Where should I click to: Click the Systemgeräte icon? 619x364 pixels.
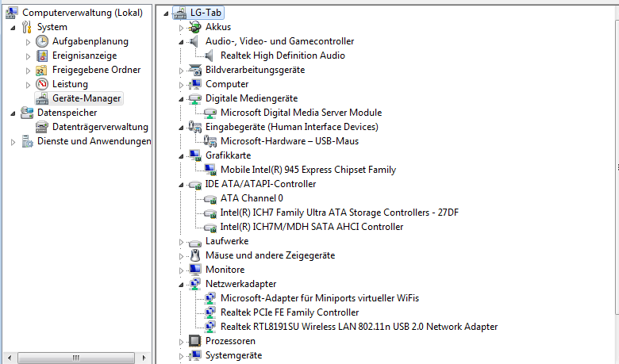(195, 355)
